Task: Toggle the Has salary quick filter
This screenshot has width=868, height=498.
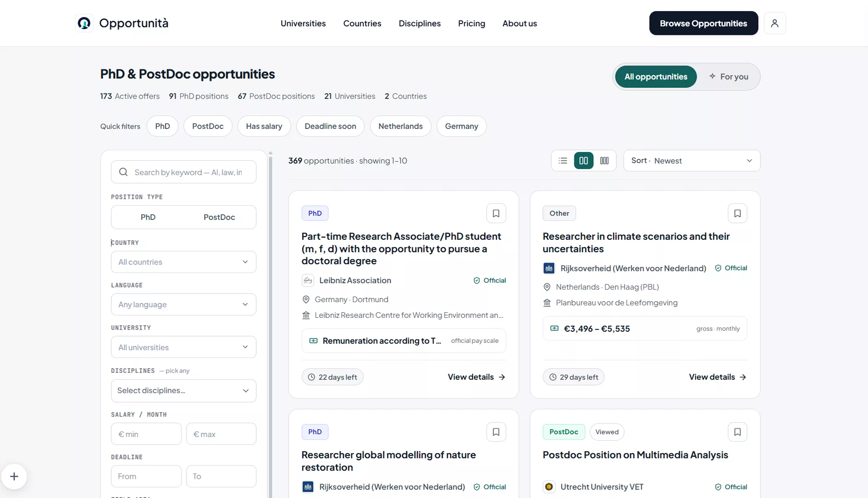Action: pos(264,126)
